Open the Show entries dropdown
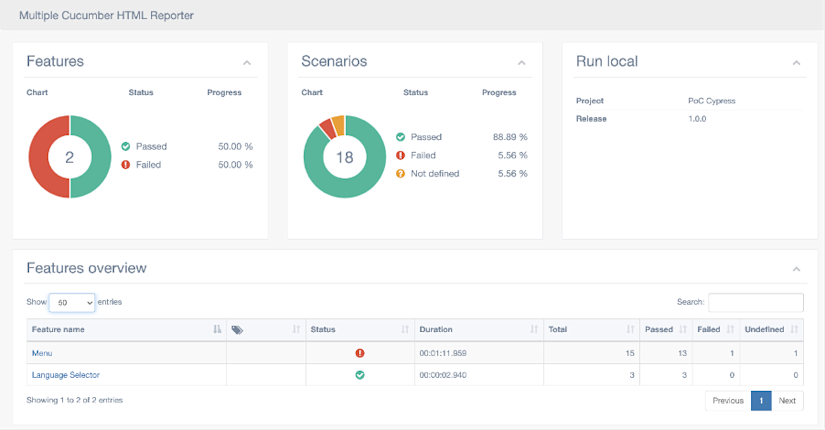The image size is (825, 430). (x=72, y=303)
